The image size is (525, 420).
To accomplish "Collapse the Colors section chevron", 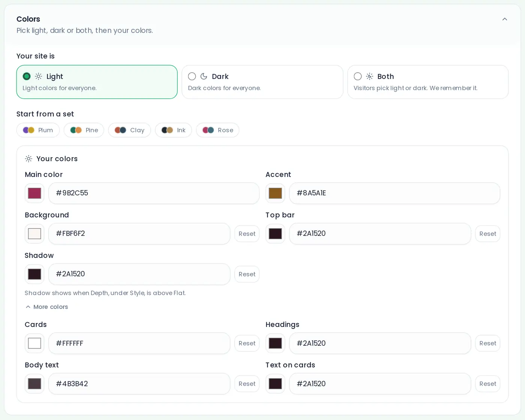I will (x=505, y=19).
